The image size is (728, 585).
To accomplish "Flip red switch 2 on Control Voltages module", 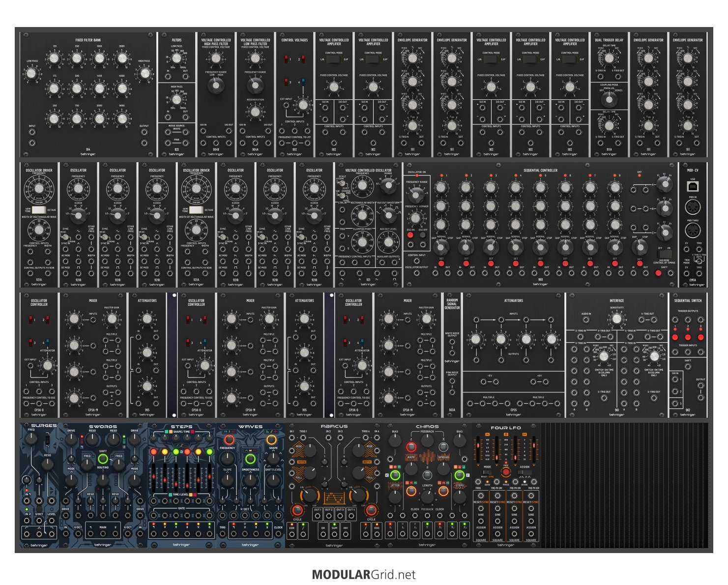I will tap(303, 59).
